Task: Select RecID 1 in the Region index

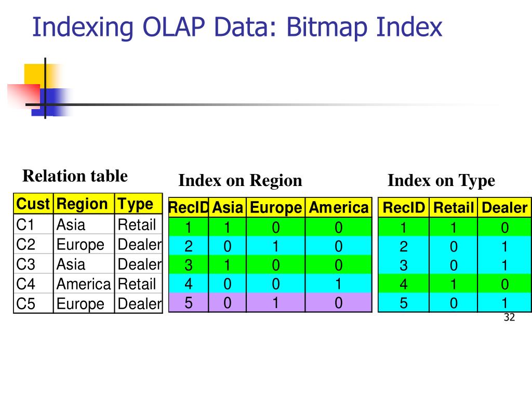Action: tap(189, 227)
